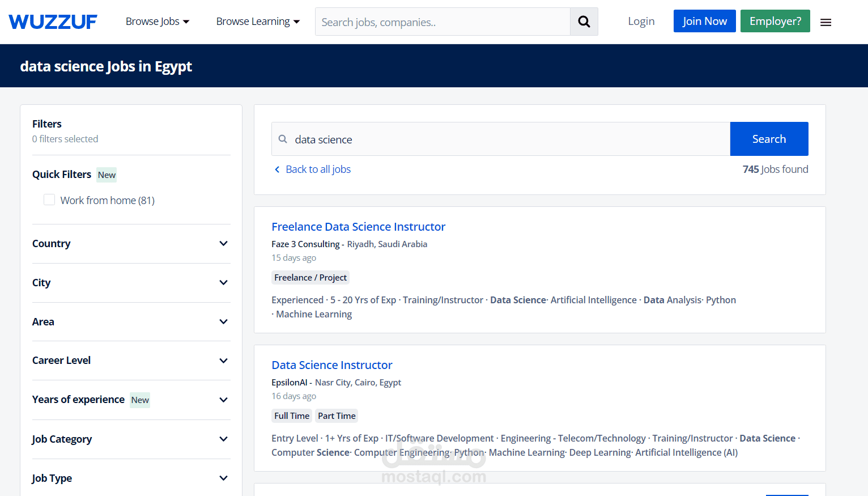Focus the header search jobs field
Image resolution: width=868 pixels, height=496 pixels.
pyautogui.click(x=442, y=22)
